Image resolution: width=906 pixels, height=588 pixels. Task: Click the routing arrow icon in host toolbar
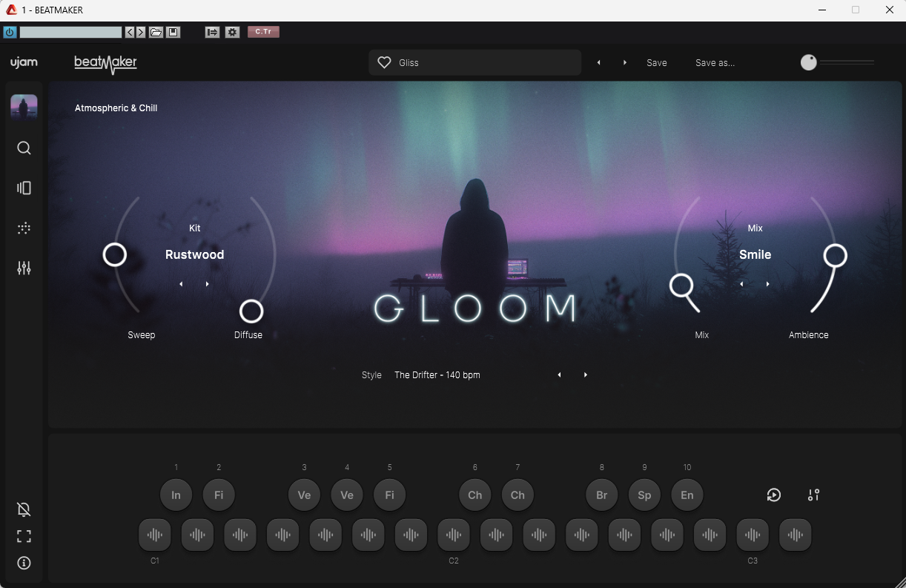pyautogui.click(x=212, y=32)
